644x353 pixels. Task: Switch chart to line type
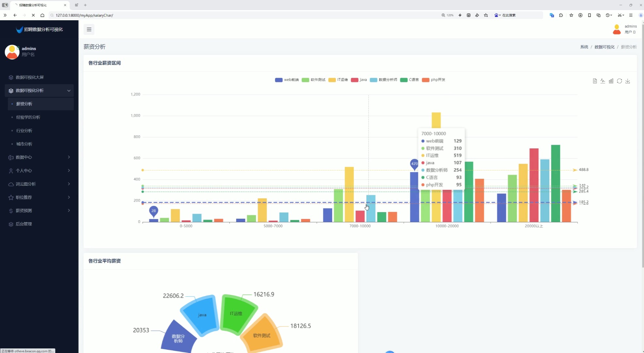(603, 81)
